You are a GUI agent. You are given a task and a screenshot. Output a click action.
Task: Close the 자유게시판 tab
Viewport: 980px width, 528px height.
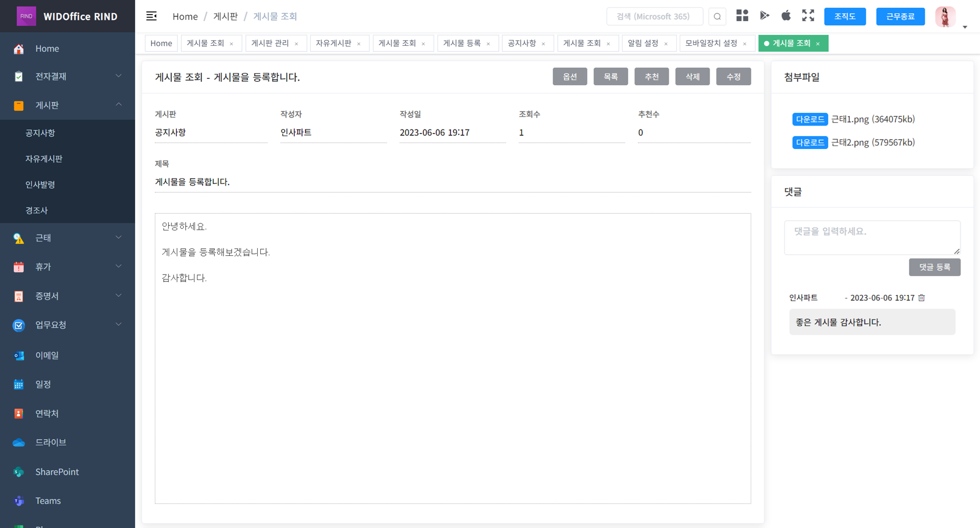point(359,44)
